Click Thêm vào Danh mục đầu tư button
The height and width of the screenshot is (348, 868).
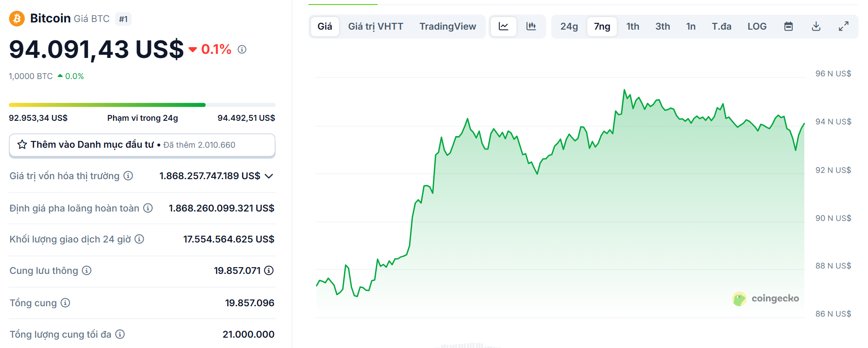142,145
